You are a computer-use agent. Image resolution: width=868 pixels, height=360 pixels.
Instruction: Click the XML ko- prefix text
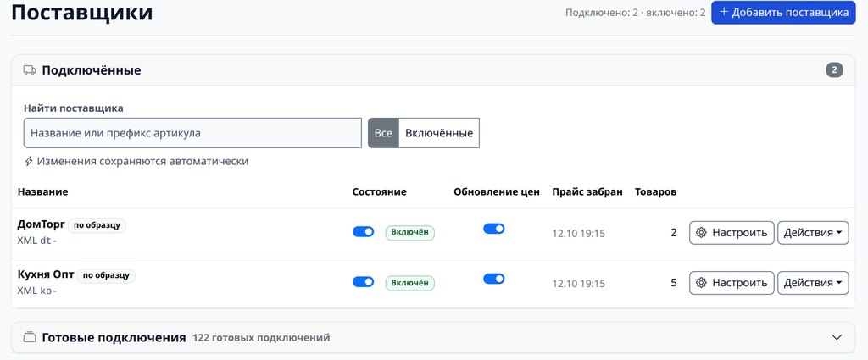pos(37,291)
